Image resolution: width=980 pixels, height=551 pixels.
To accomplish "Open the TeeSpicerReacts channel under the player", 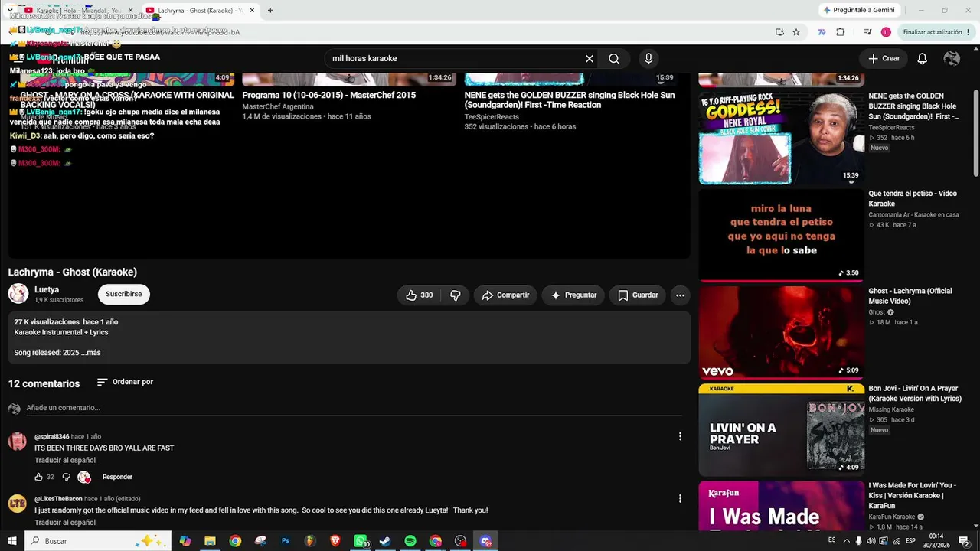I will (x=492, y=117).
